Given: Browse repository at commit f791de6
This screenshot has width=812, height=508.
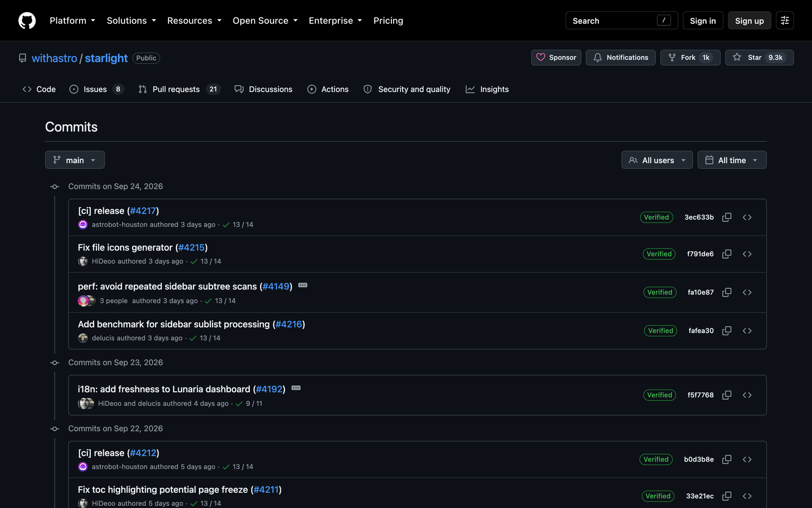Looking at the screenshot, I should pos(747,254).
